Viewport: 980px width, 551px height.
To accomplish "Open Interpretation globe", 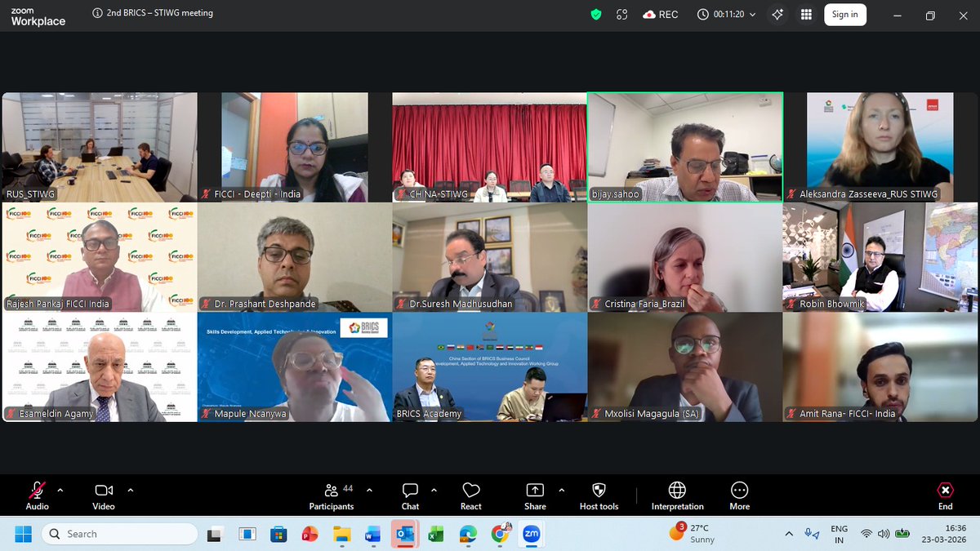I will point(677,495).
